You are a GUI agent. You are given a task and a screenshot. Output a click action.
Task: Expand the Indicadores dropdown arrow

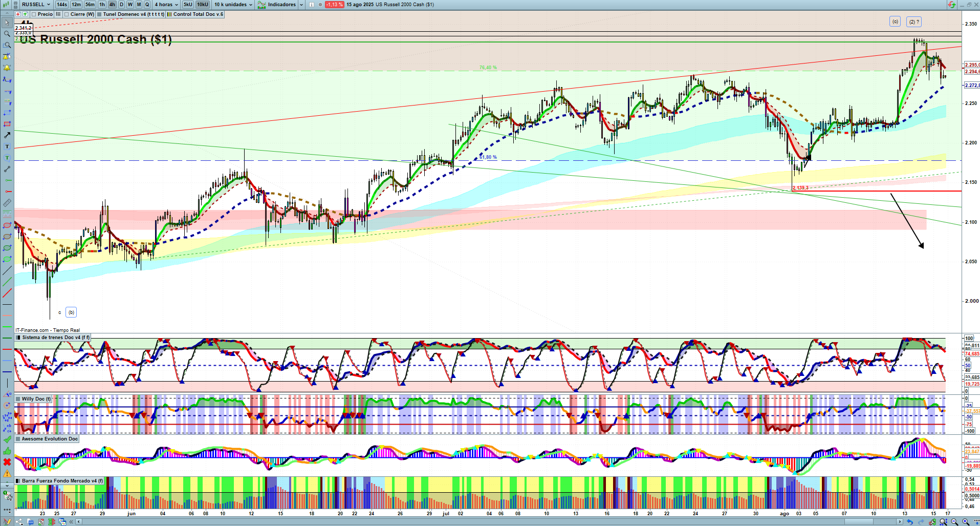(301, 5)
